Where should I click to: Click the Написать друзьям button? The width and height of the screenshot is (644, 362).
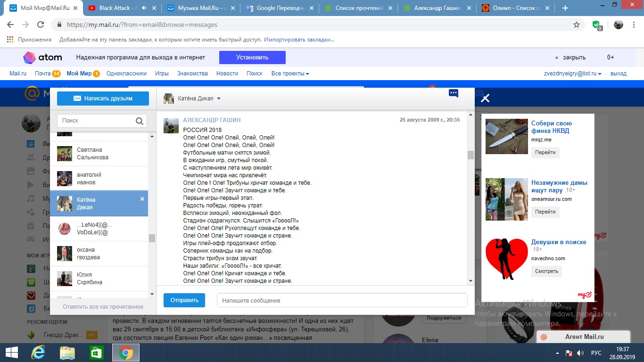pyautogui.click(x=103, y=99)
